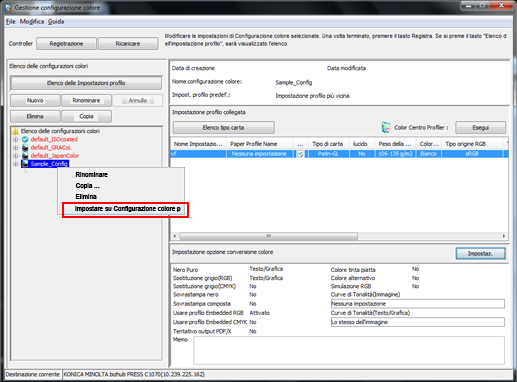Expand the default_JapanColor tree node
The width and height of the screenshot is (517, 382).
[16, 156]
